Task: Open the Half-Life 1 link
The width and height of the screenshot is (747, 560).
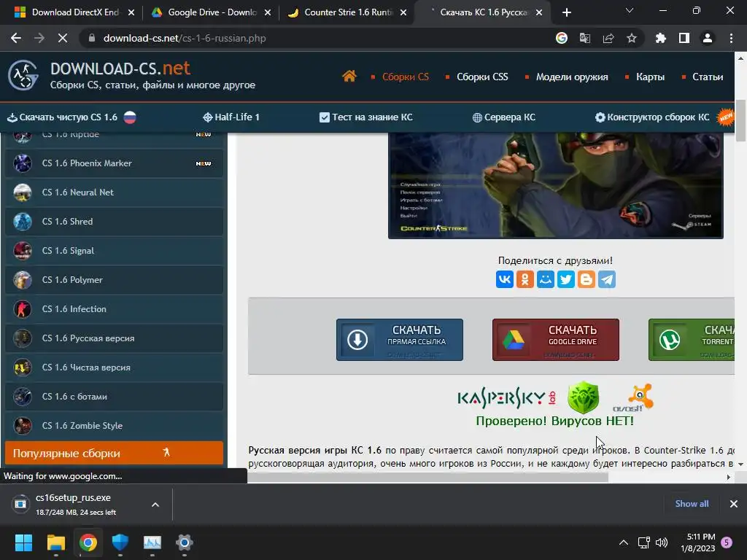Action: pyautogui.click(x=231, y=117)
